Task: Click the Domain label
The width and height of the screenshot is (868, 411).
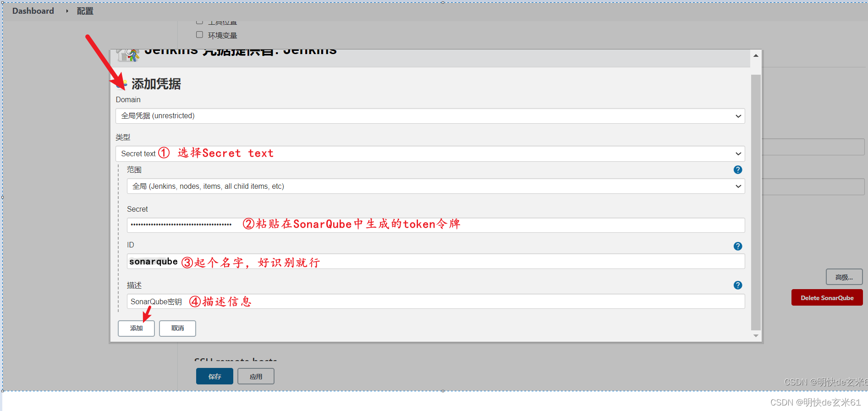Action: 128,99
